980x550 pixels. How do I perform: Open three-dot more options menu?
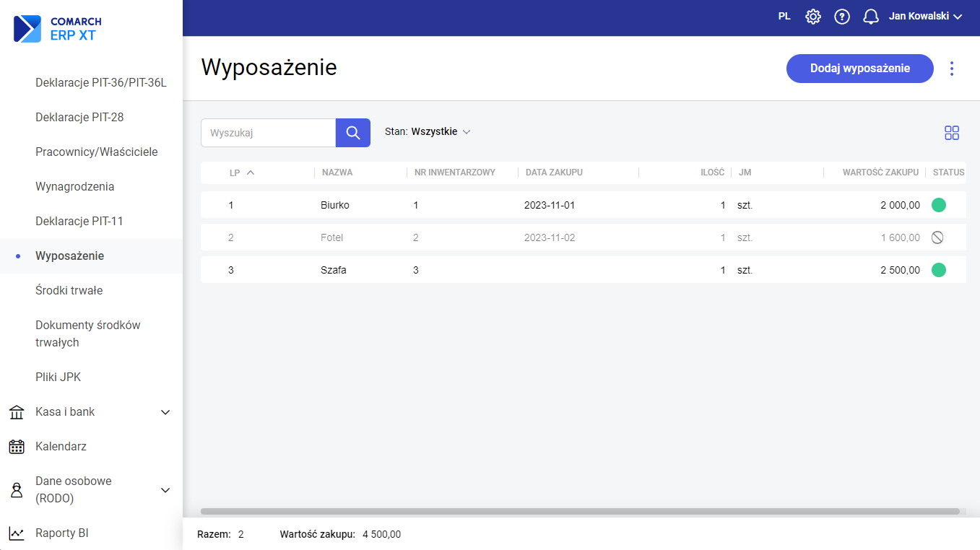952,69
